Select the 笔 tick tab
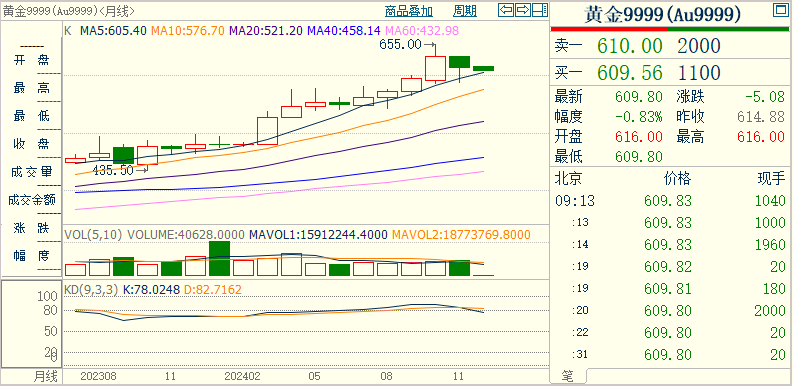This screenshot has height=386, width=793. pos(567,376)
